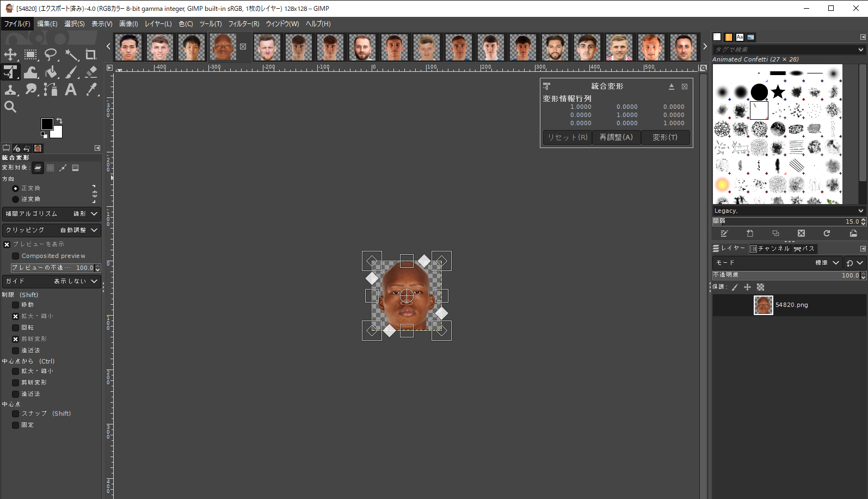
Task: Click the edit brush icon below brushes
Action: click(724, 233)
